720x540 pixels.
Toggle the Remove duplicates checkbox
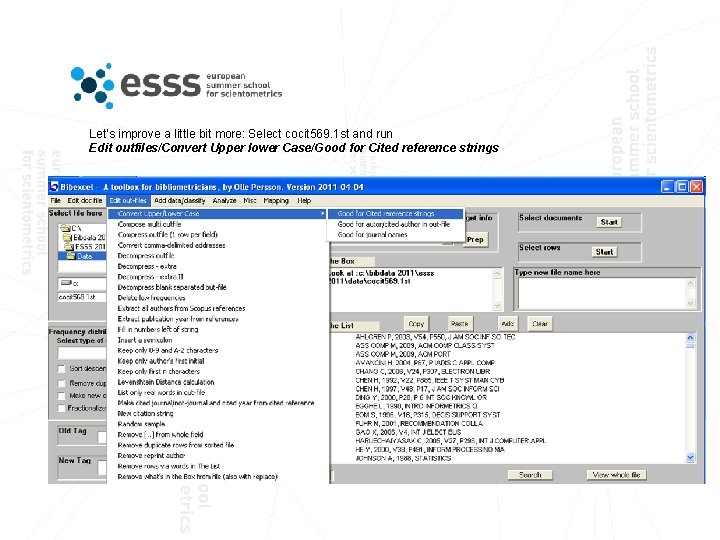(x=62, y=383)
